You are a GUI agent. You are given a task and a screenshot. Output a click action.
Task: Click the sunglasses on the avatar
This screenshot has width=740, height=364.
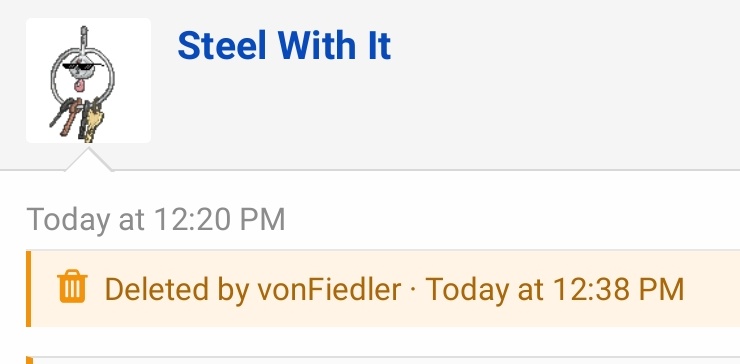pos(83,68)
